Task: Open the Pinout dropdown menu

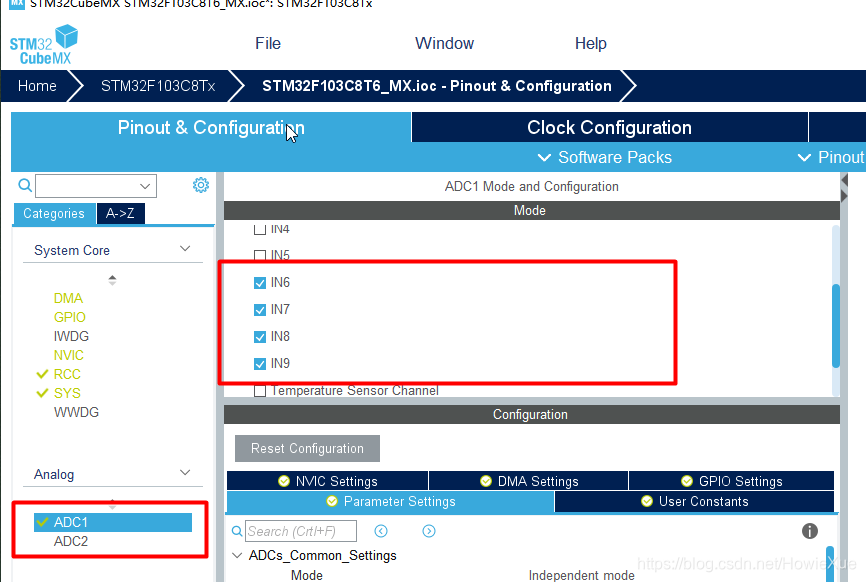Action: pos(831,157)
